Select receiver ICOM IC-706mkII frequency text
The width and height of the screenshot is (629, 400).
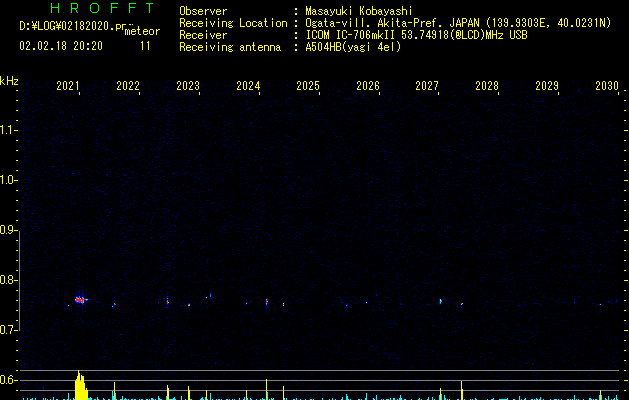point(416,35)
